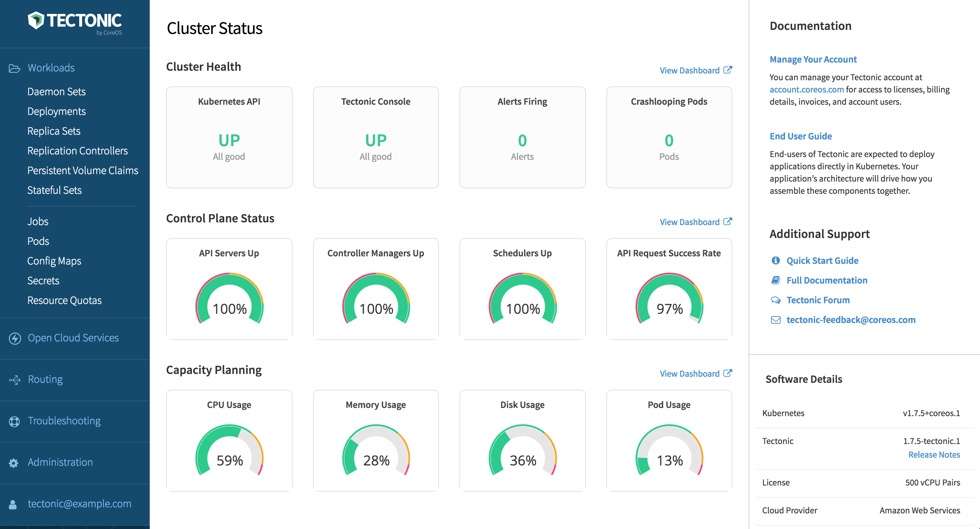Click the Disk Usage 36% gauge

[x=522, y=450]
